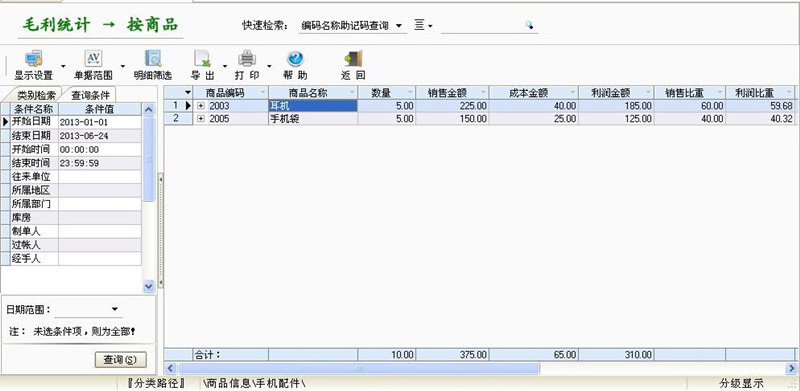Open the 日期范围 date range dropdown
Image resolution: width=800 pixels, height=391 pixels.
click(x=115, y=309)
